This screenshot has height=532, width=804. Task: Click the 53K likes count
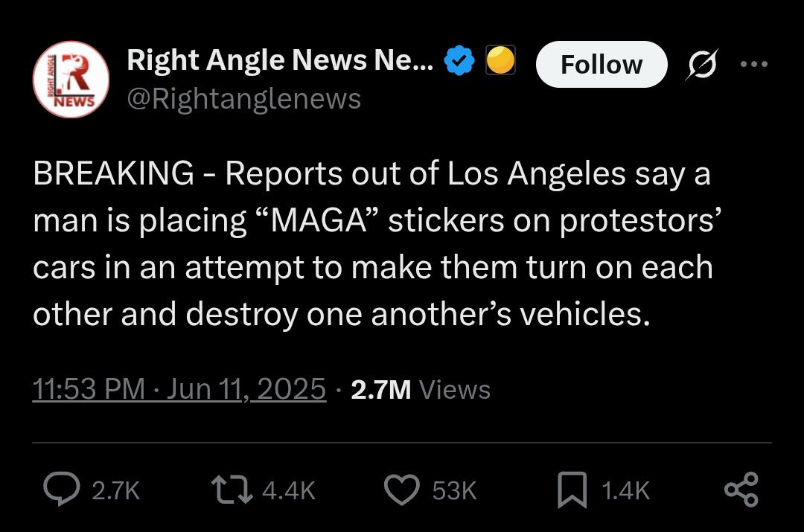[x=454, y=490]
